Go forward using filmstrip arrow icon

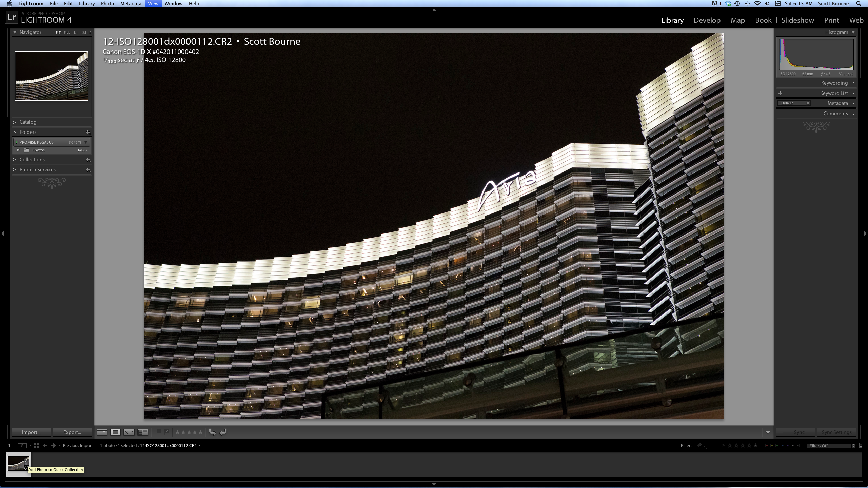53,446
